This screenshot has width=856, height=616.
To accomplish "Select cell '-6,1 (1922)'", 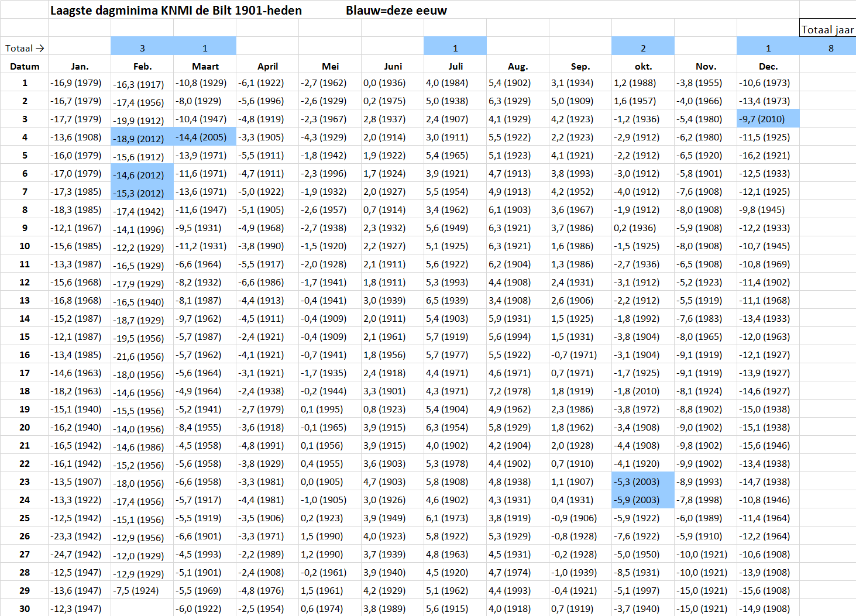I will (267, 82).
